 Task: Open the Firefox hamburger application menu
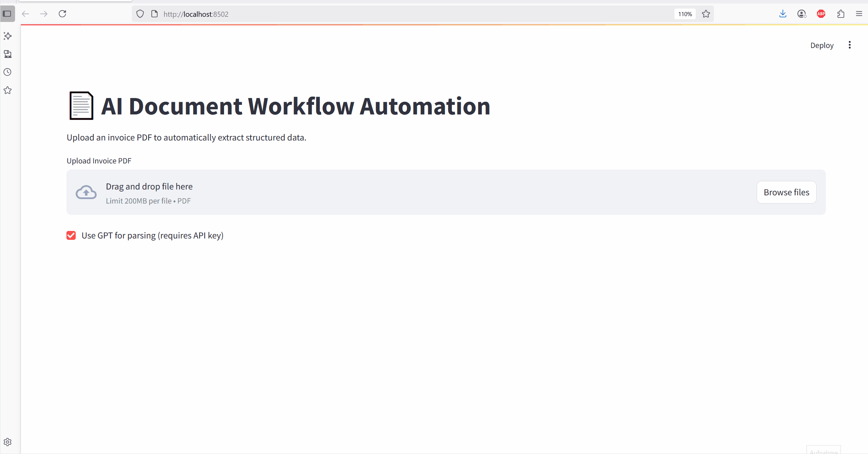(x=859, y=14)
